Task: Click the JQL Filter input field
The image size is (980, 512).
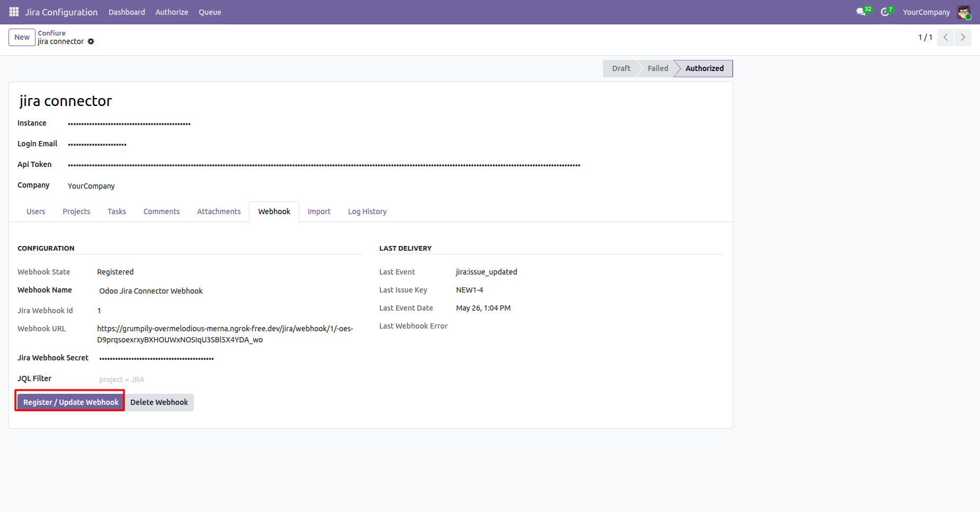Action: click(230, 379)
